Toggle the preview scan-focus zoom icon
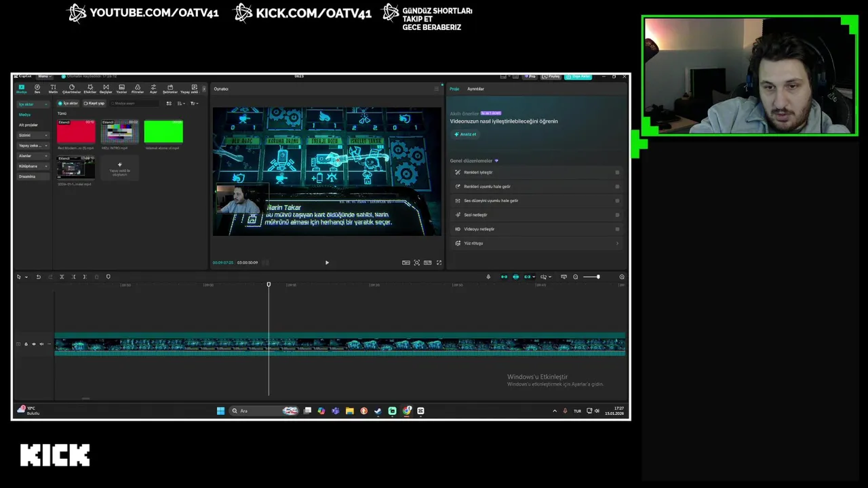 coord(416,262)
